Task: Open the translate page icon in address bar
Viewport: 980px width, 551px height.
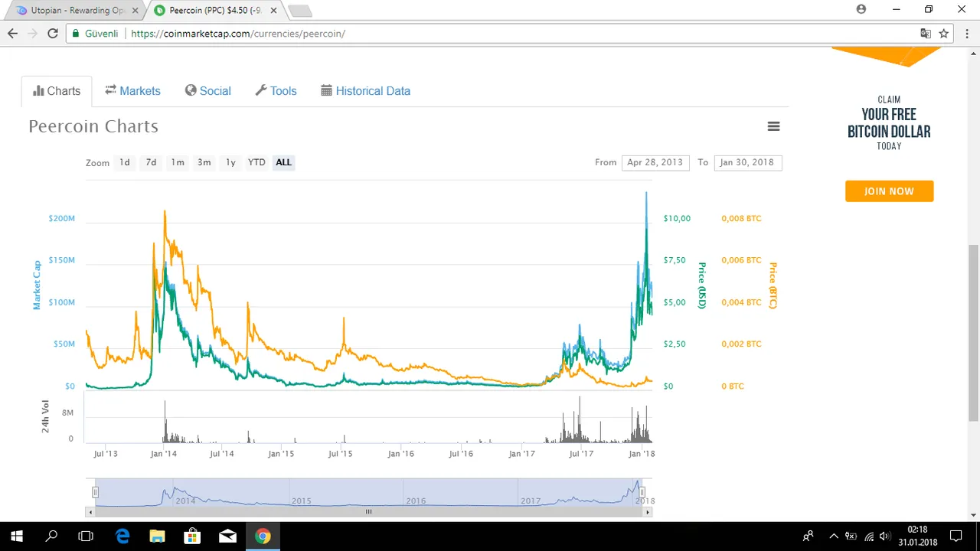Action: click(x=926, y=34)
